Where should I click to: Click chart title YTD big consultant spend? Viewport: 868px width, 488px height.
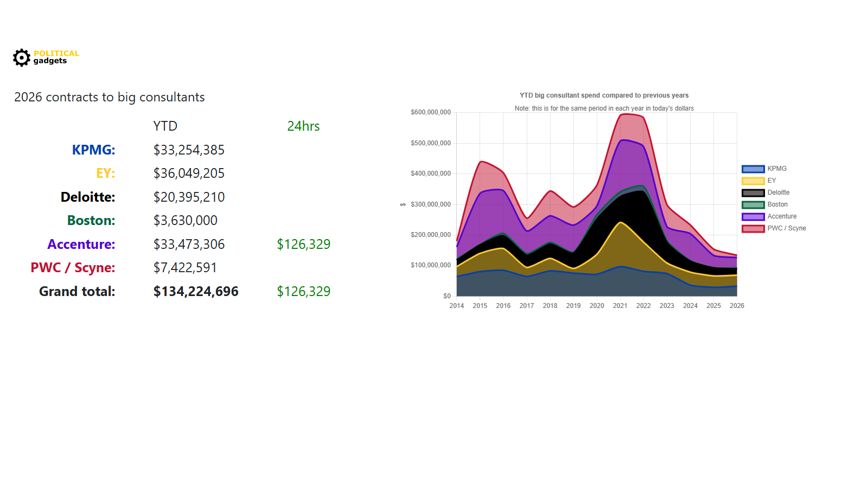click(604, 95)
